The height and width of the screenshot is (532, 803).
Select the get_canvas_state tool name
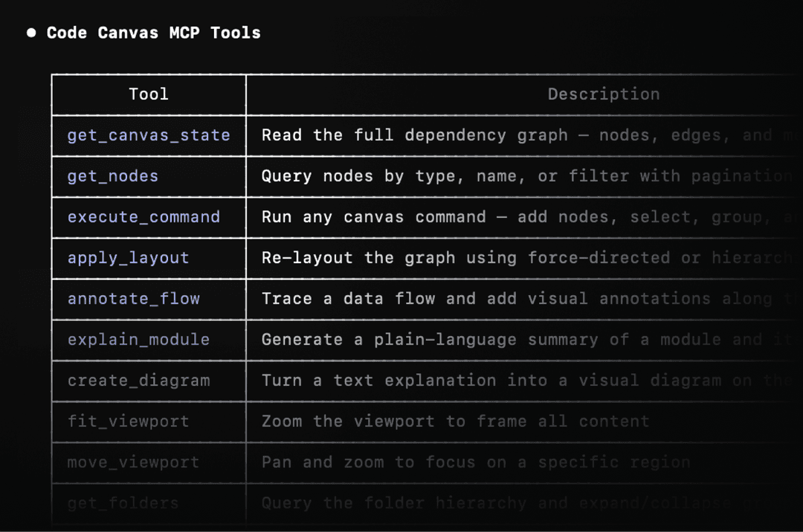(149, 135)
